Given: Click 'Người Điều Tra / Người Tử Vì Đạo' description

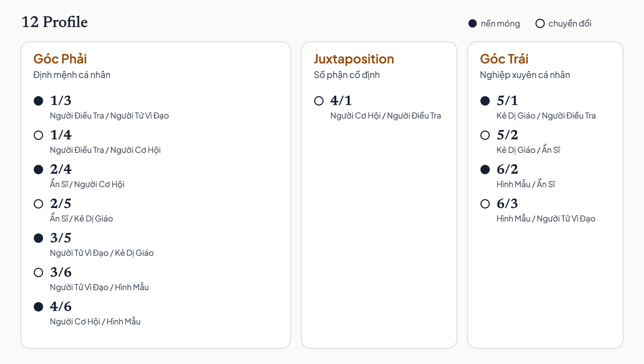Looking at the screenshot, I should click(x=109, y=116).
